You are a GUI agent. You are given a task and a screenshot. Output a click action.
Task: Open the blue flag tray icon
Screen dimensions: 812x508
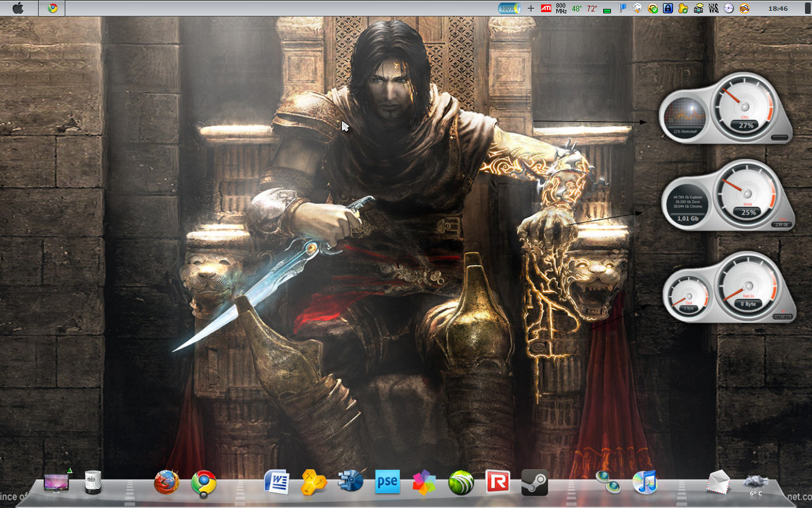pos(623,8)
